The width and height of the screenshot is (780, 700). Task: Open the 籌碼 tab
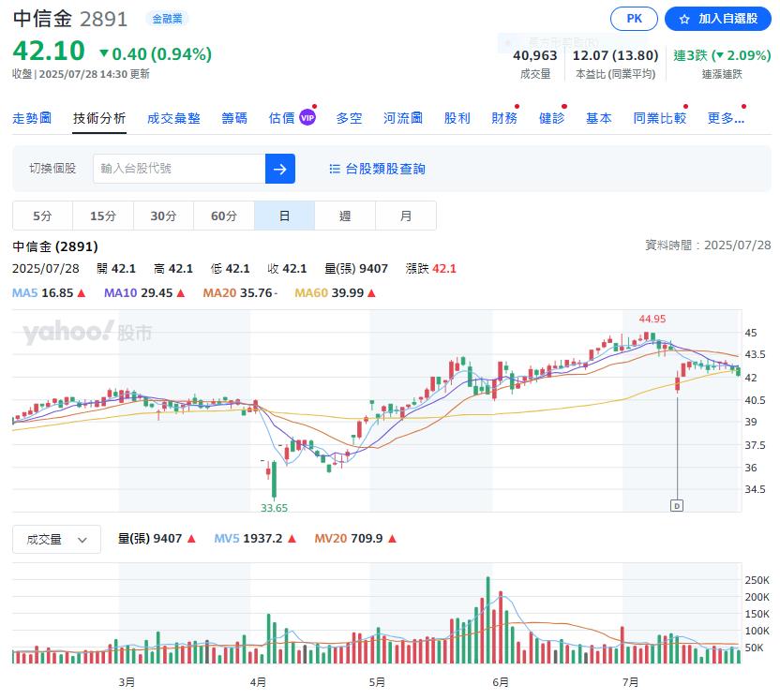[234, 118]
